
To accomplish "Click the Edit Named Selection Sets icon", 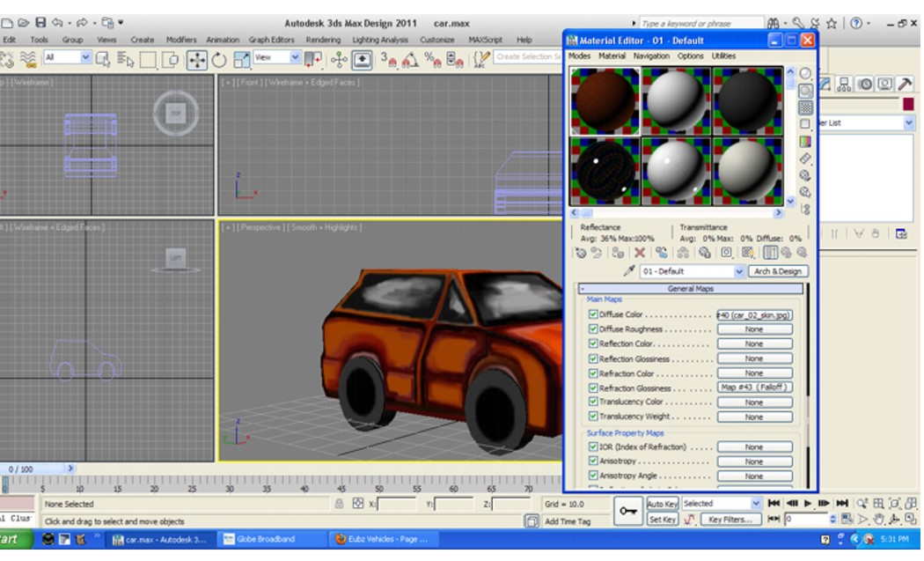I will (481, 59).
